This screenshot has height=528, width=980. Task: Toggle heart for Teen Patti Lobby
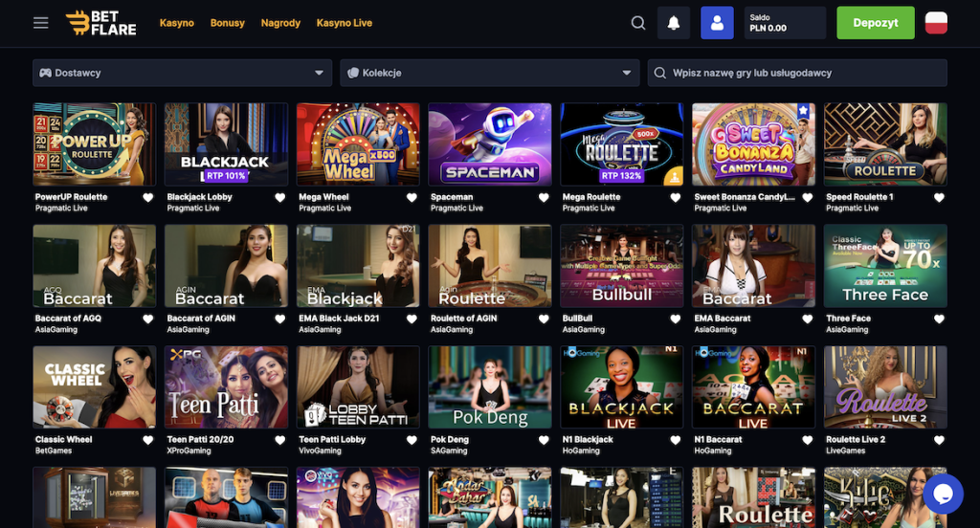click(x=412, y=440)
